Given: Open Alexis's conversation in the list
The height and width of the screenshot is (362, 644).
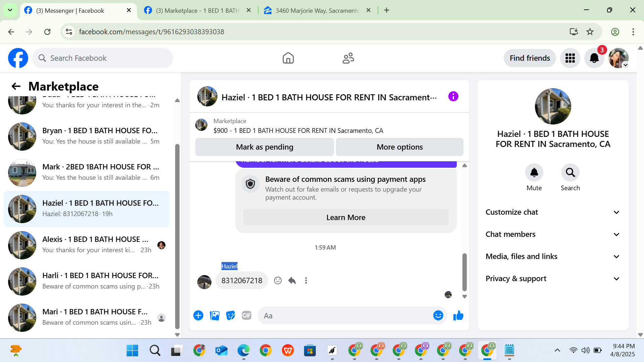Looking at the screenshot, I should point(87,245).
